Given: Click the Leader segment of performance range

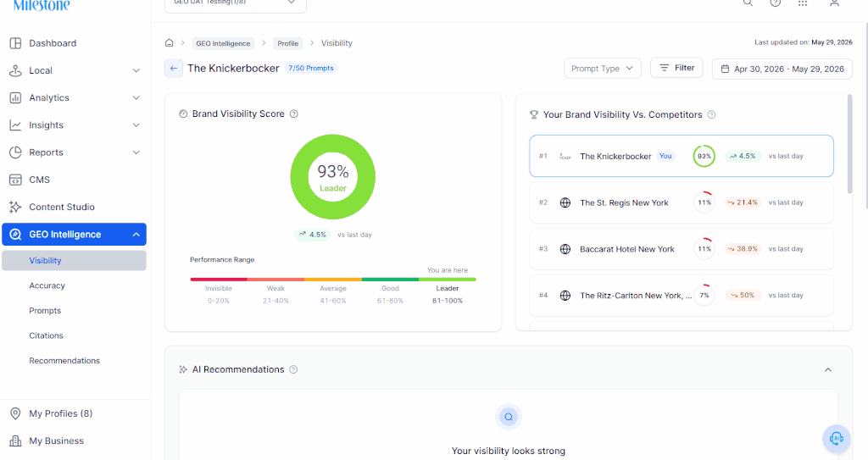Looking at the screenshot, I should point(448,280).
